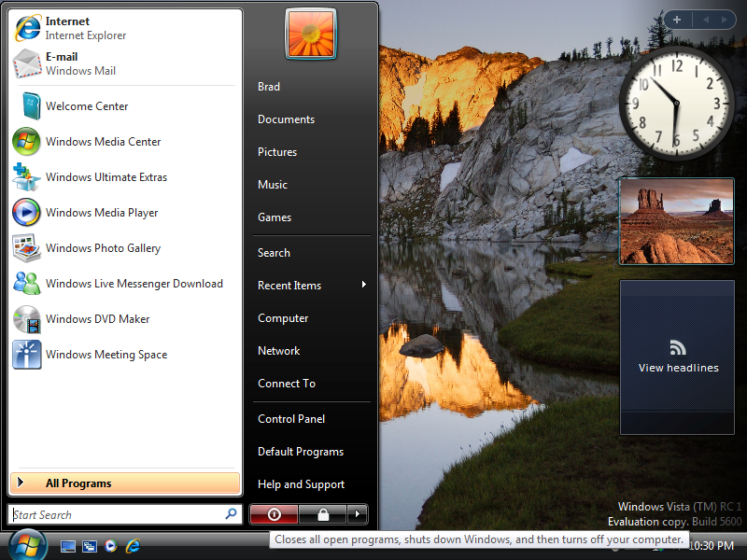Open the Welcome Center icon
Screen dimensions: 747x560
(31, 105)
